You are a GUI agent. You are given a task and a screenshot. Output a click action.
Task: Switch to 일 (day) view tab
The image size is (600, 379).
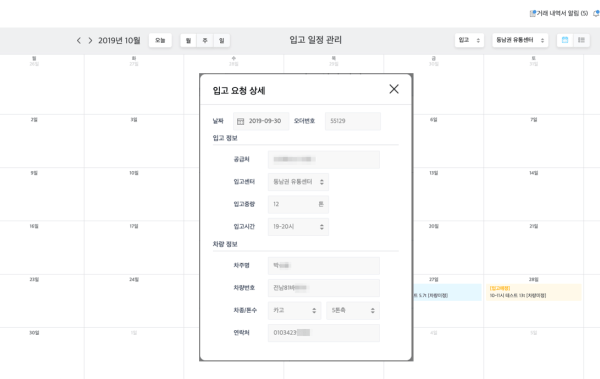[x=222, y=41]
